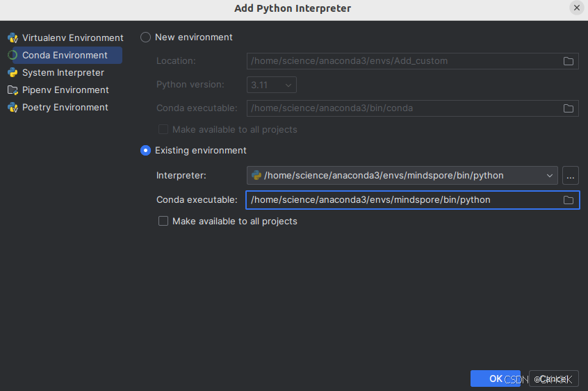Close the Add Python Interpreter dialog
Screen dimensions: 588x391
click(577, 8)
